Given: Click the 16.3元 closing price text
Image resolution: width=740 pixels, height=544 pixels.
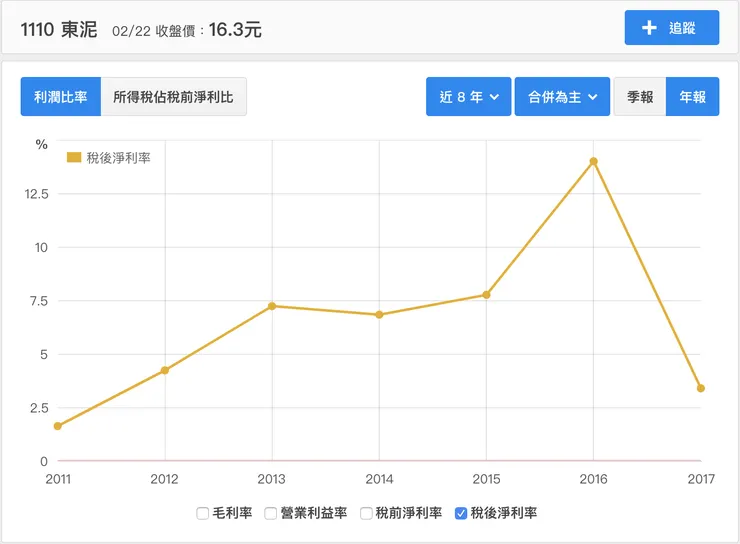Looking at the screenshot, I should (x=235, y=30).
